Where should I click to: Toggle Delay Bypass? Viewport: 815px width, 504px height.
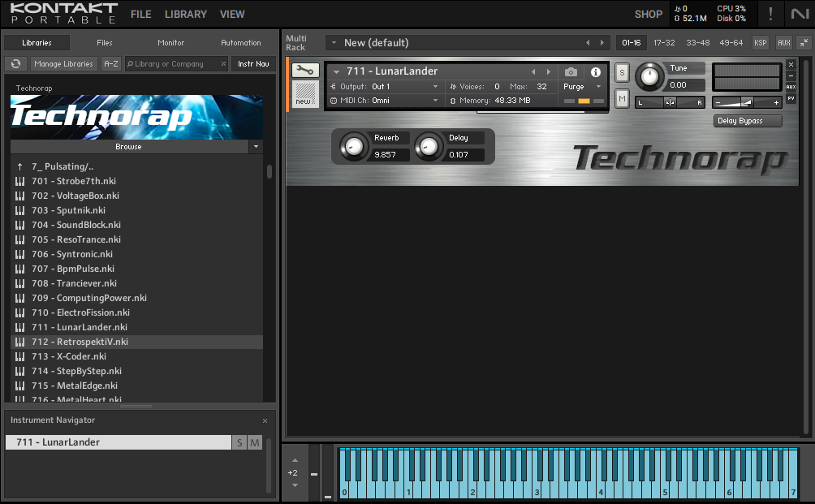(x=748, y=121)
